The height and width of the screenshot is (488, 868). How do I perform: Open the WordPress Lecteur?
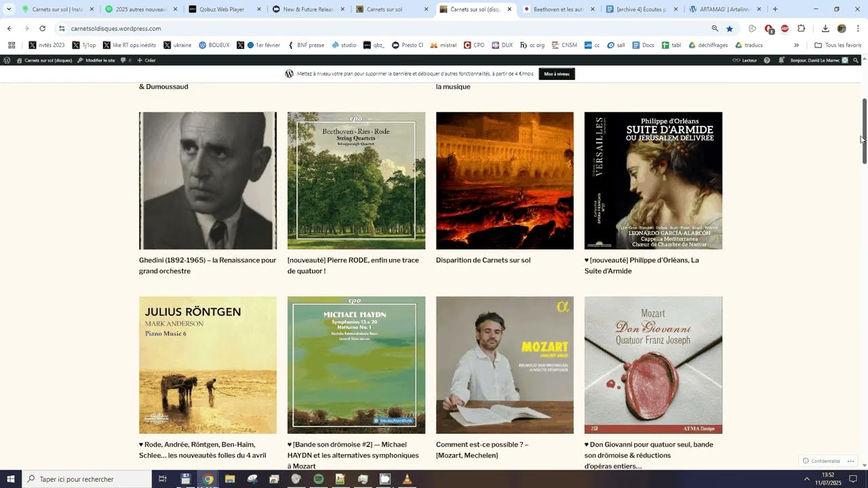pyautogui.click(x=745, y=60)
